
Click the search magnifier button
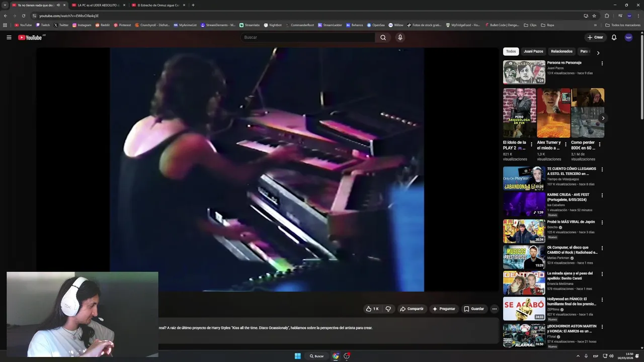tap(383, 37)
